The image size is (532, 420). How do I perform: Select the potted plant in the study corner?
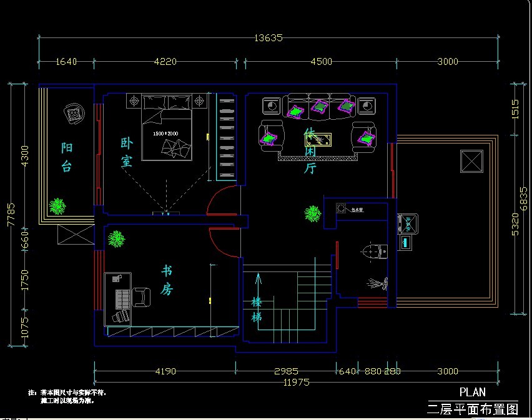point(116,238)
